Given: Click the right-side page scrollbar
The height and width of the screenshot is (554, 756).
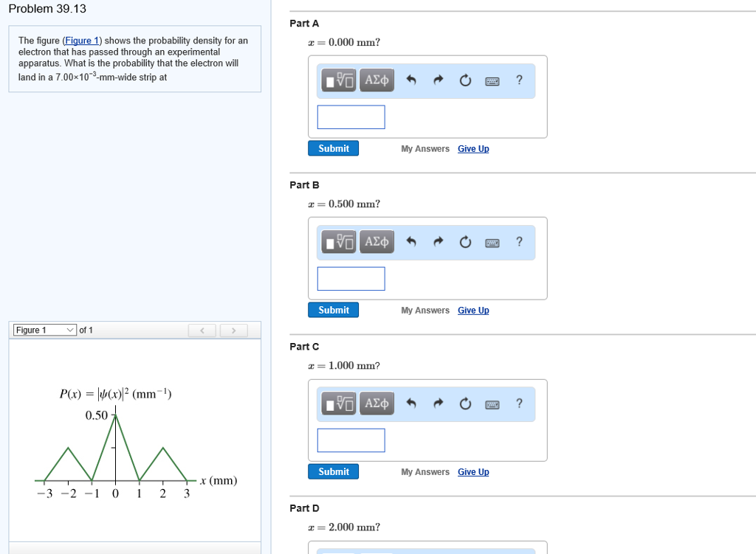Looking at the screenshot, I should coord(752,277).
